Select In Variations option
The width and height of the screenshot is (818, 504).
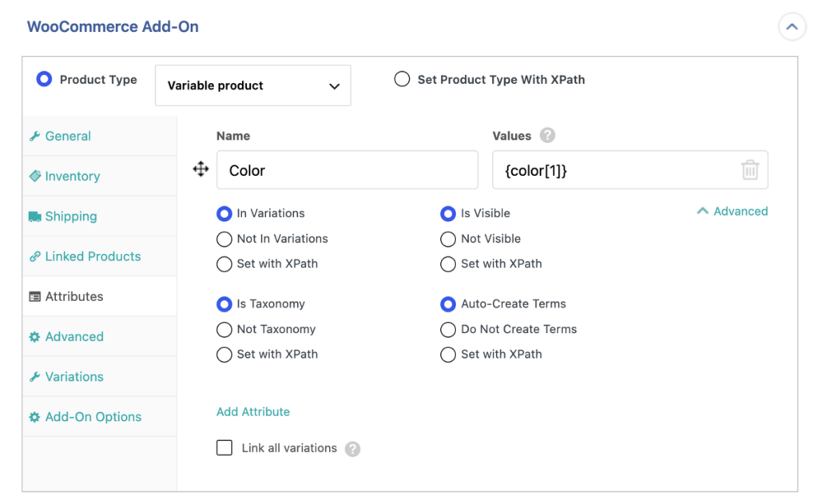click(224, 213)
